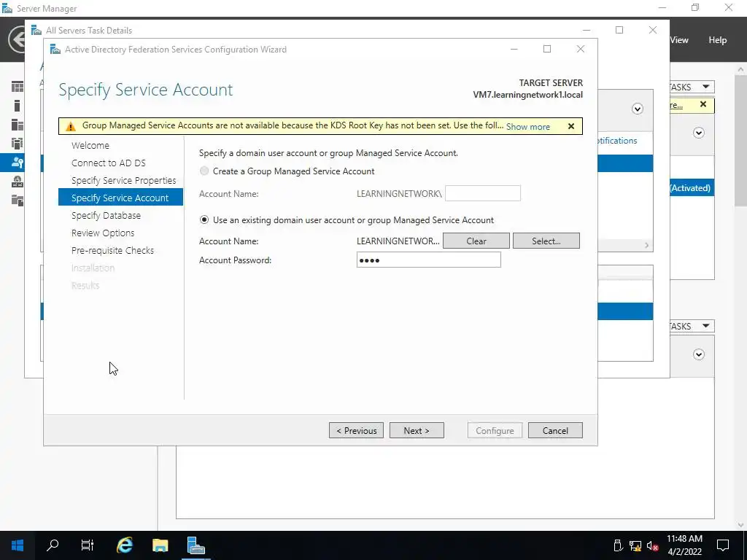
Task: Open the Review Options step
Action: (103, 233)
